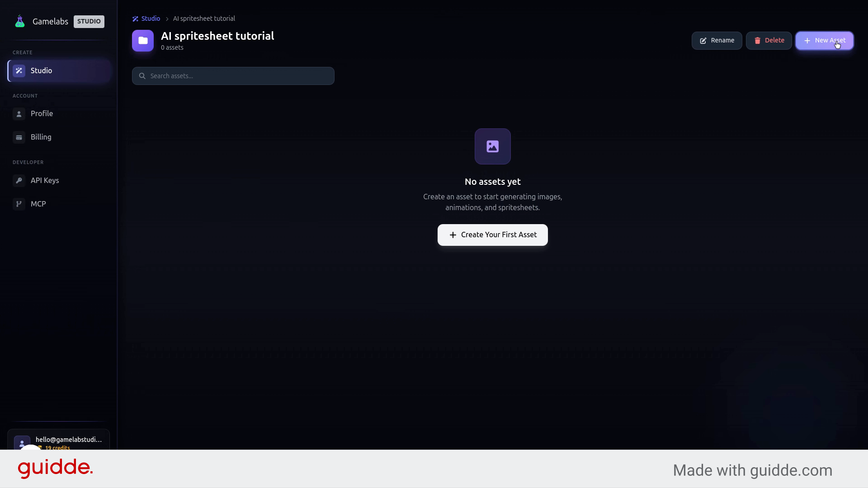Open the Profile page

[59, 114]
